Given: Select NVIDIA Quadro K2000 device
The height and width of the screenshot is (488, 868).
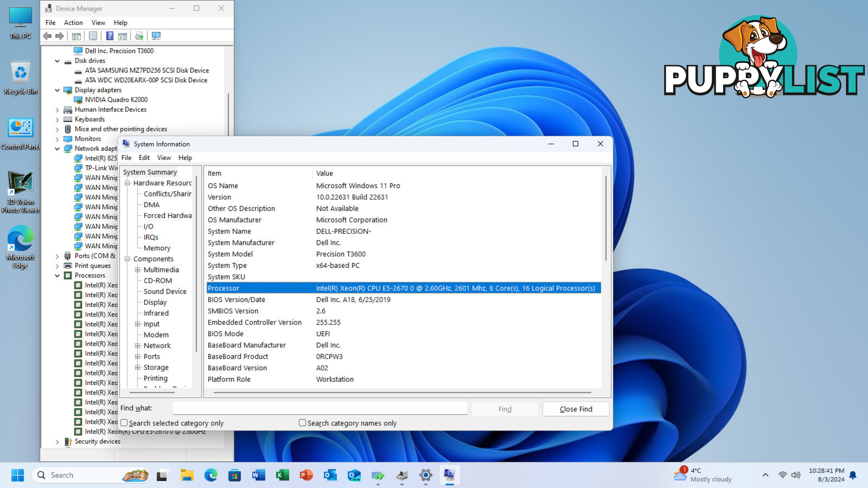Looking at the screenshot, I should (x=116, y=100).
